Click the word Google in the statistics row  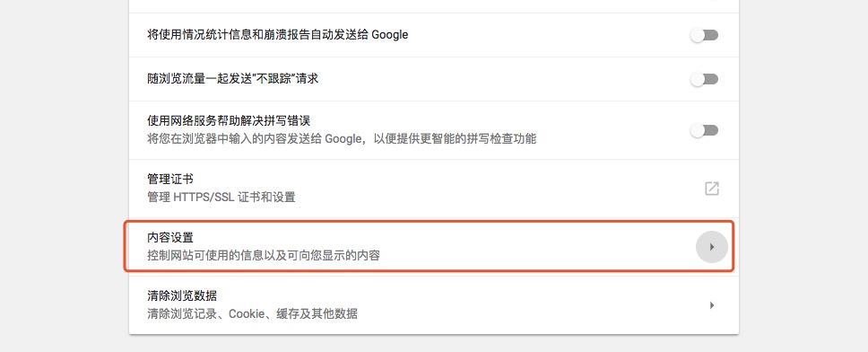(x=390, y=35)
